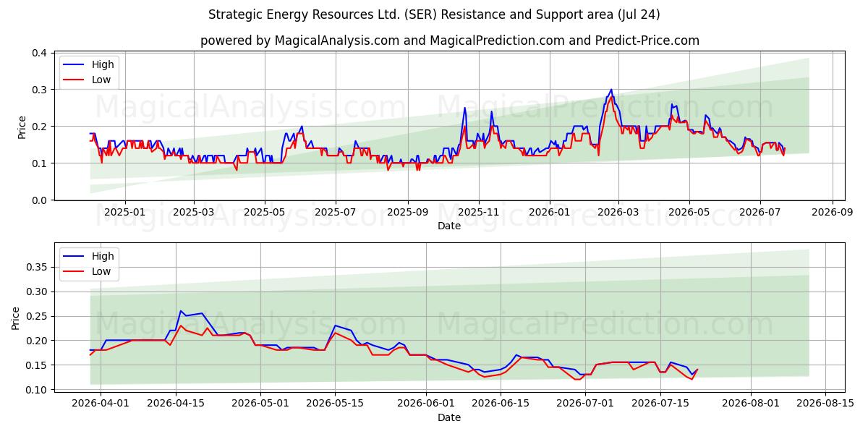Click the '2026-05' x-axis label
The width and height of the screenshot is (868, 434).
(x=689, y=213)
